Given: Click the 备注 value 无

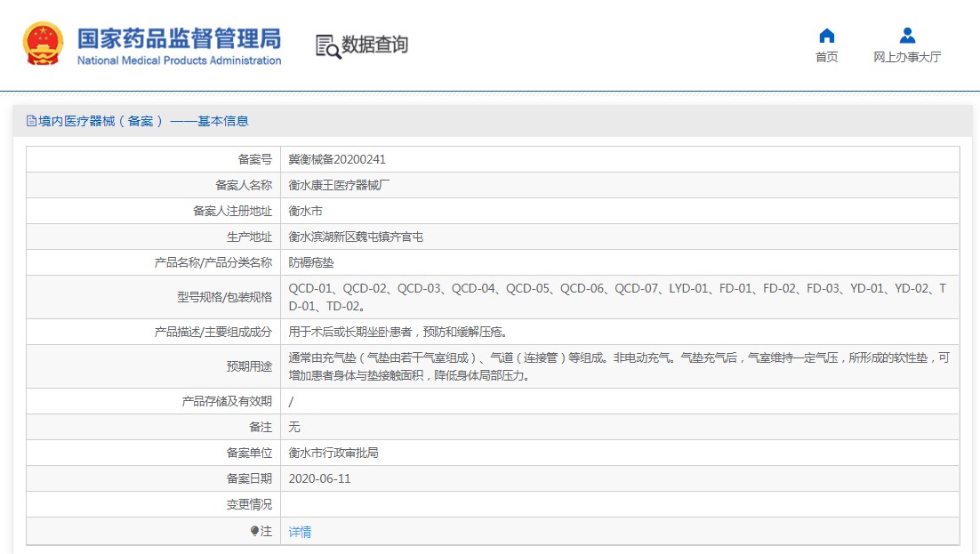Looking at the screenshot, I should coord(293,427).
